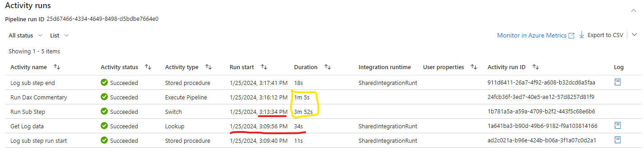Click the Integration runtime column header

[385, 67]
